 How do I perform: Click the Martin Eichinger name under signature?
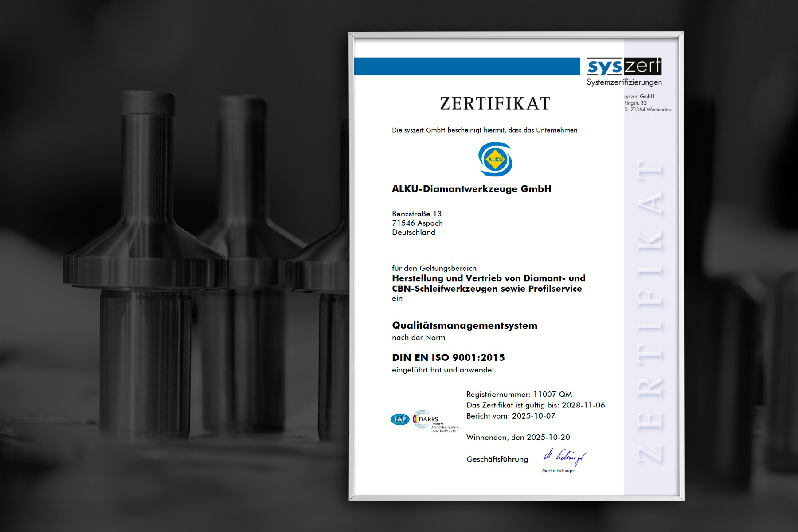click(558, 471)
